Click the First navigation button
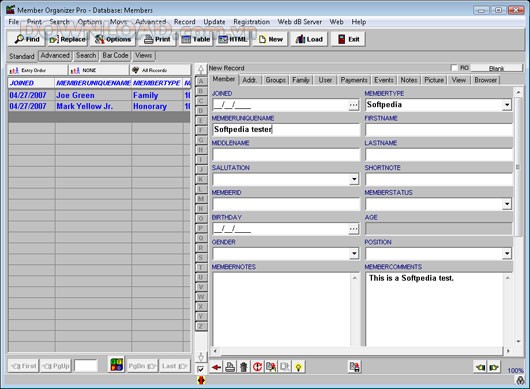This screenshot has width=530, height=389. click(23, 366)
